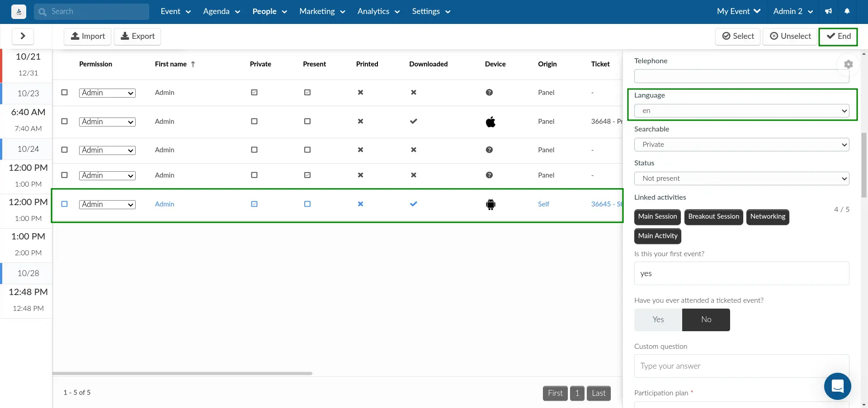Open the Language dropdown showing en
868x408 pixels.
click(x=741, y=111)
